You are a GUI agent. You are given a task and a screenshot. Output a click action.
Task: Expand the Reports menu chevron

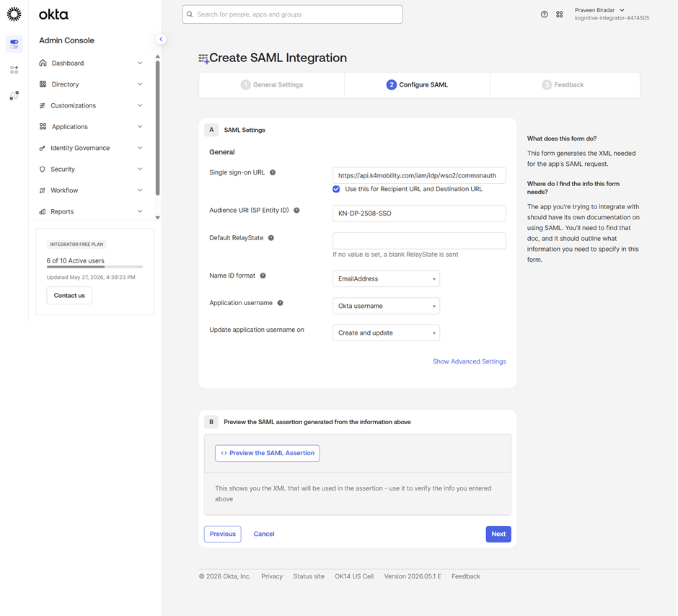[140, 211]
